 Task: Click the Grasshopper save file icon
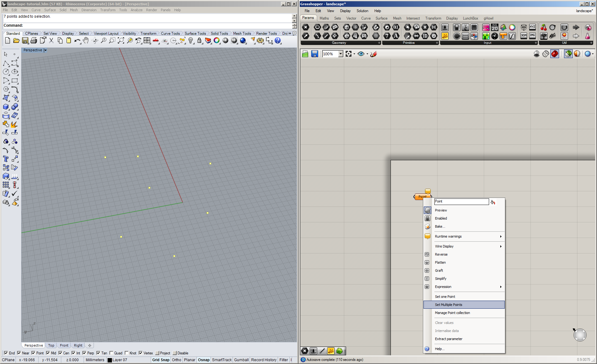click(x=315, y=54)
